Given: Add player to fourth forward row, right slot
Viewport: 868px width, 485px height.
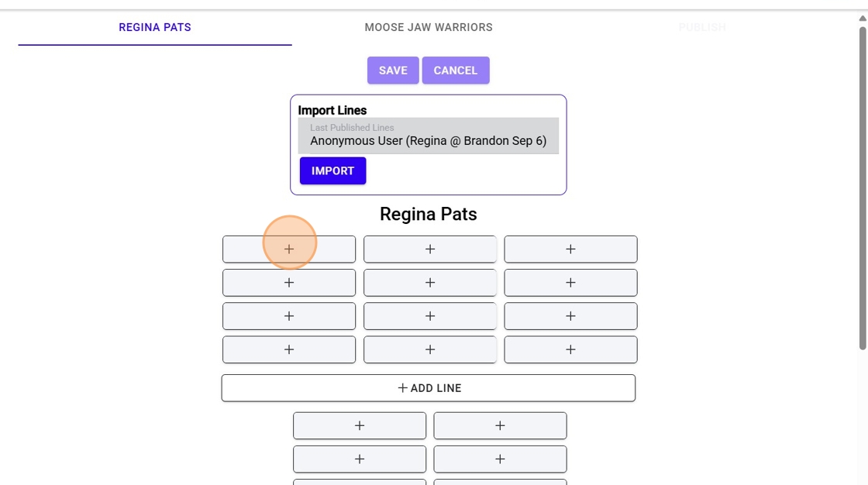Looking at the screenshot, I should [570, 349].
